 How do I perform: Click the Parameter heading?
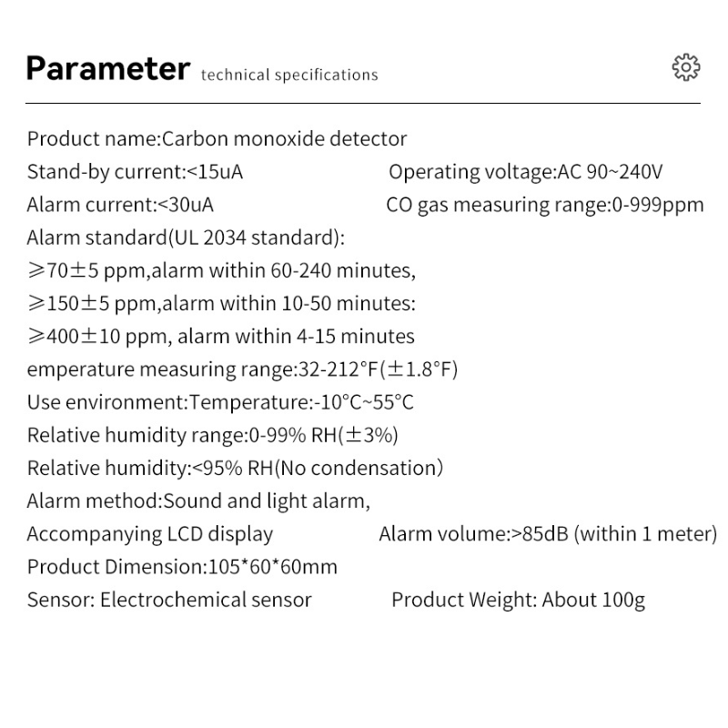tap(108, 68)
